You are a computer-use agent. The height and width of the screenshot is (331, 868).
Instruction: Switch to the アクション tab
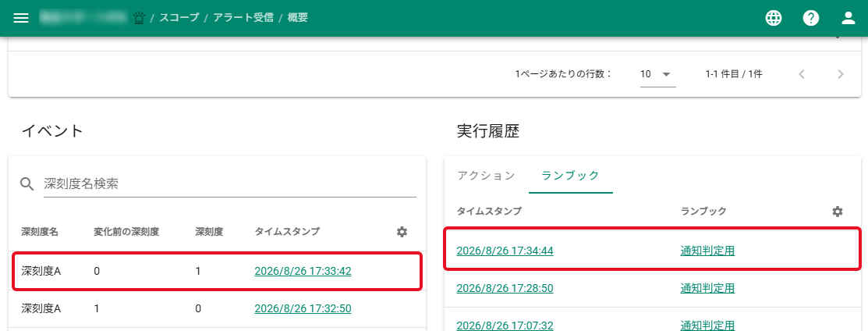tap(486, 176)
